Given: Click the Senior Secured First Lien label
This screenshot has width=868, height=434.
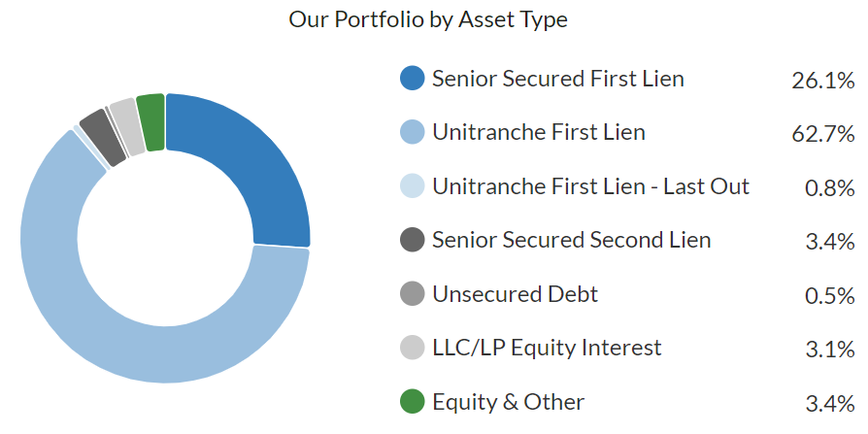Looking at the screenshot, I should (558, 79).
